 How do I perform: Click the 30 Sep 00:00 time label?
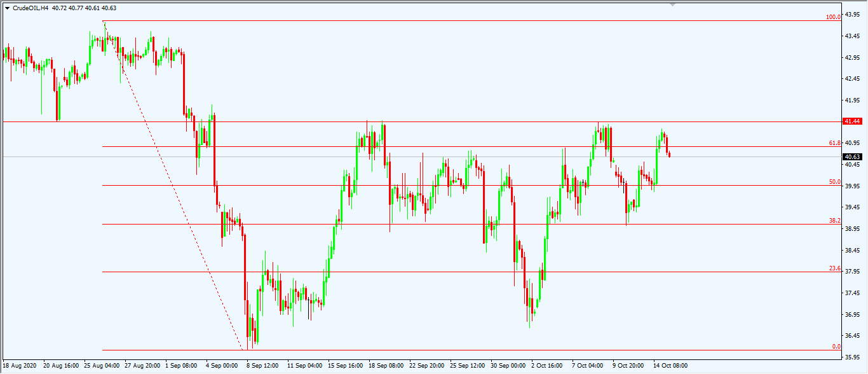click(508, 366)
